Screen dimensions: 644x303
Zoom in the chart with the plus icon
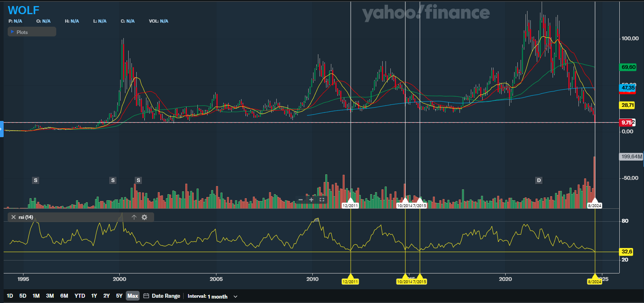[x=311, y=200]
